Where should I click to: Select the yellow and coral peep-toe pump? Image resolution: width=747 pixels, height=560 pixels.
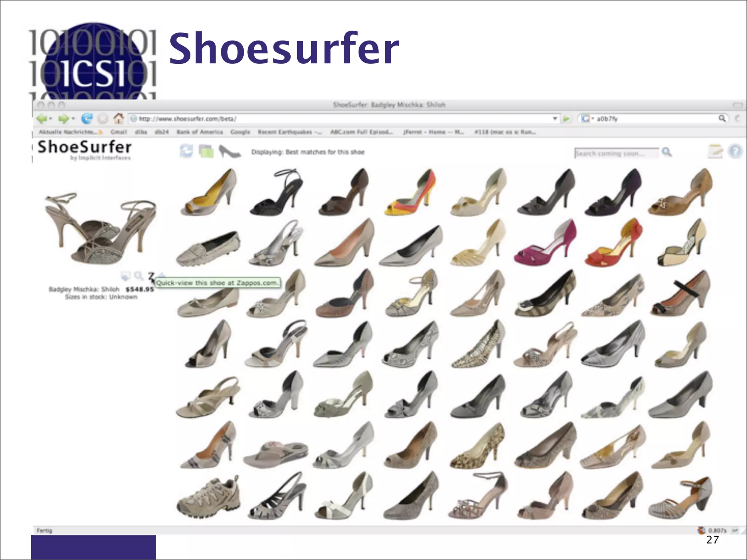pyautogui.click(x=410, y=192)
